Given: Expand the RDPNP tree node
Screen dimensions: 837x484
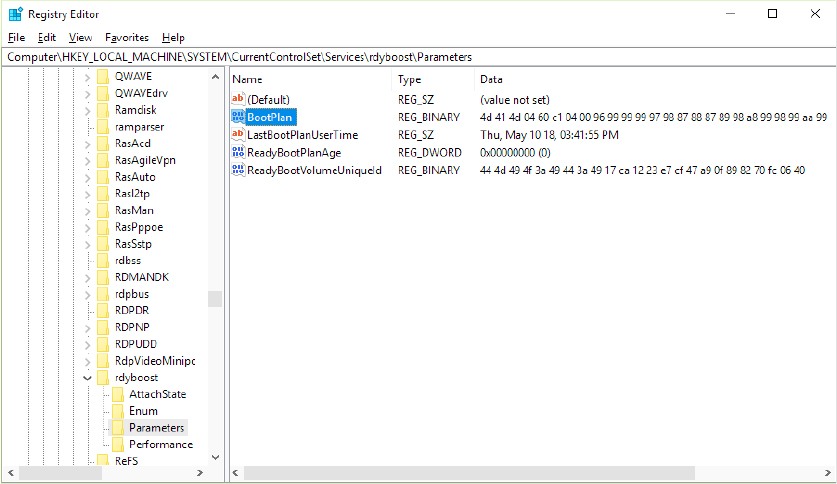Looking at the screenshot, I should pyautogui.click(x=87, y=328).
